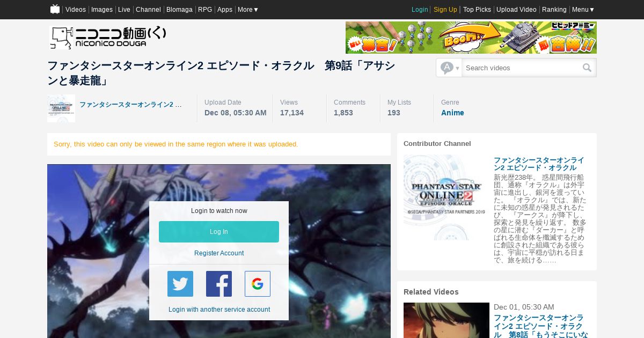Click the teal Log In button
This screenshot has width=644, height=338.
tap(219, 232)
